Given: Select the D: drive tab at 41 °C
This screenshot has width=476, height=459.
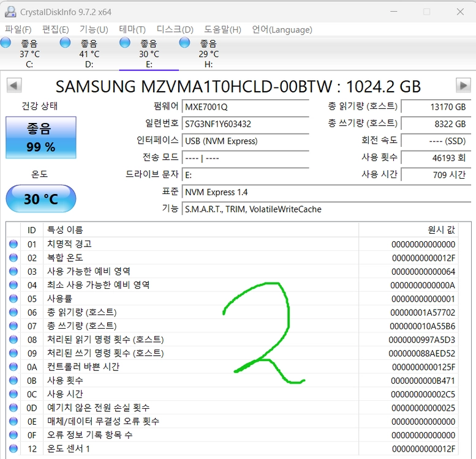Looking at the screenshot, I should (x=89, y=54).
